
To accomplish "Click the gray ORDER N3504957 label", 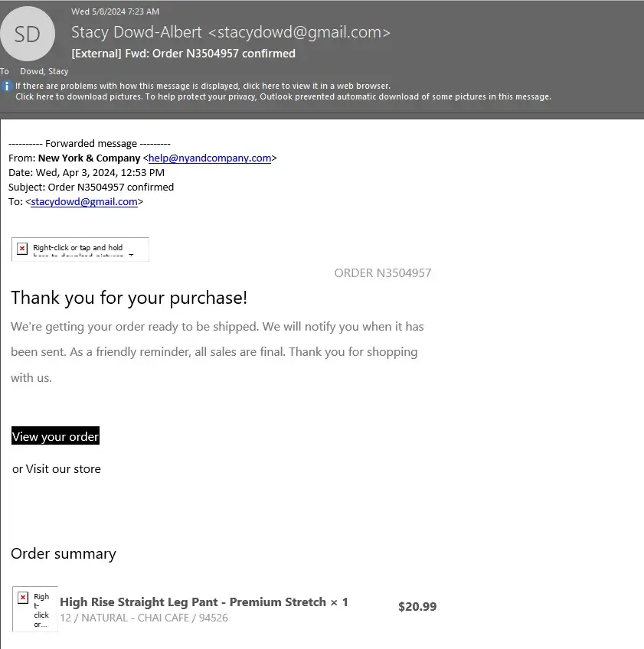I will tap(383, 273).
